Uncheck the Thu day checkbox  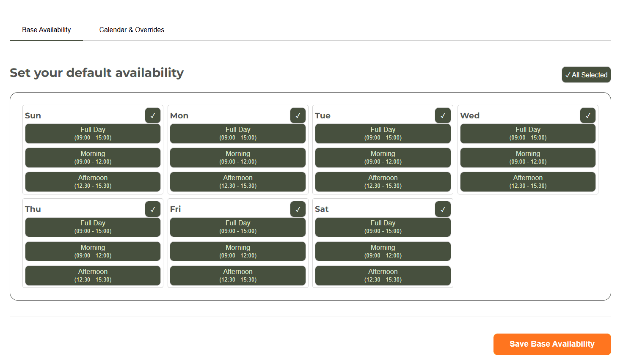pyautogui.click(x=153, y=209)
